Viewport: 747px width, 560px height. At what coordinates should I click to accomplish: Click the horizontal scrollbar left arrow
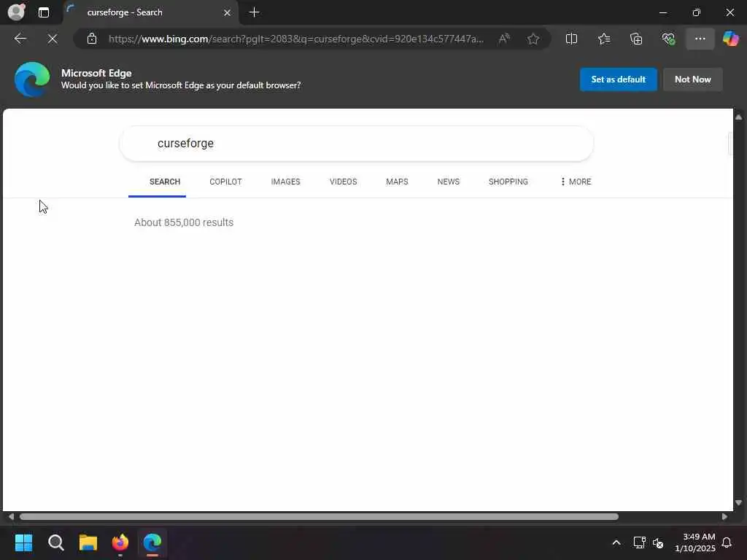pos(11,517)
